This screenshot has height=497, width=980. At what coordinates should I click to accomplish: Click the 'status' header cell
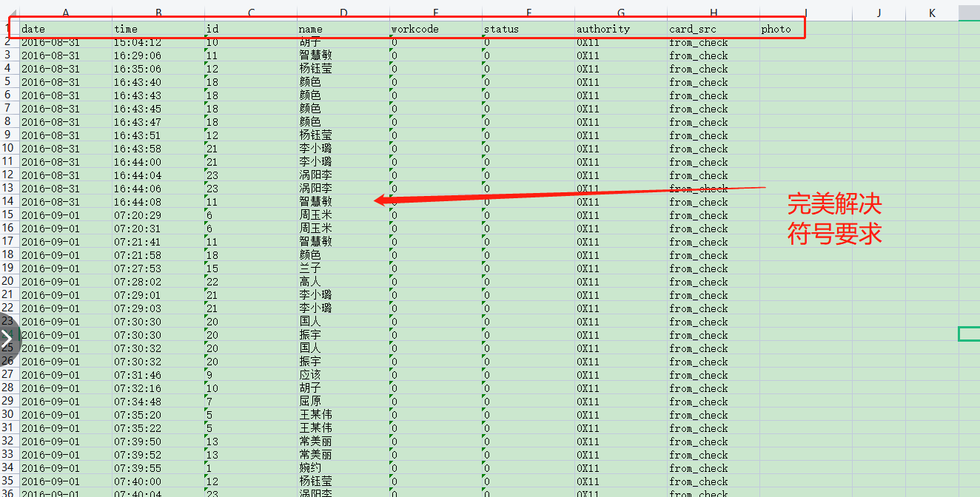tap(528, 29)
